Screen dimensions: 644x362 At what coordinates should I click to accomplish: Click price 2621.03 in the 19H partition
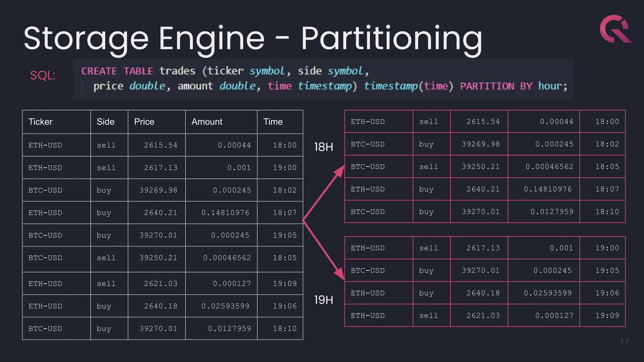point(483,315)
